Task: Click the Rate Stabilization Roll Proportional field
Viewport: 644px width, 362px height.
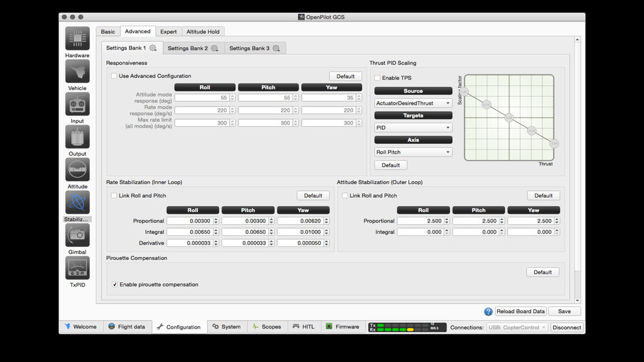Action: pos(189,221)
